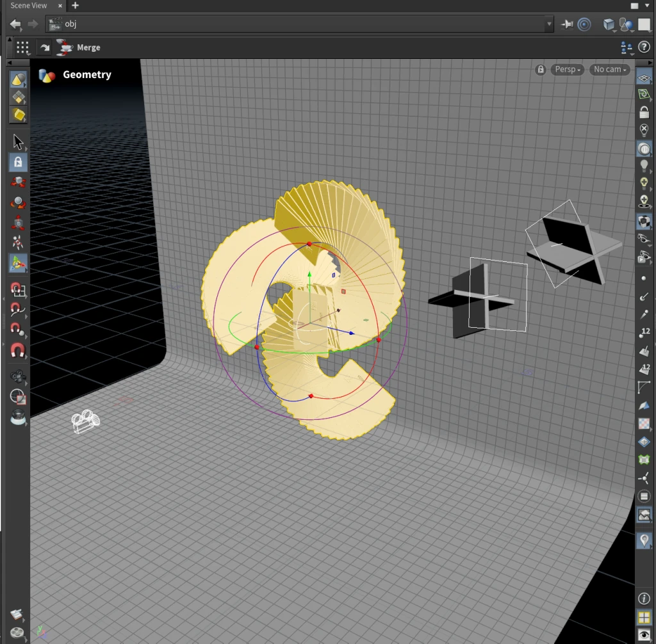Select the Geometry selection mode icon
This screenshot has width=656, height=644.
coord(18,97)
